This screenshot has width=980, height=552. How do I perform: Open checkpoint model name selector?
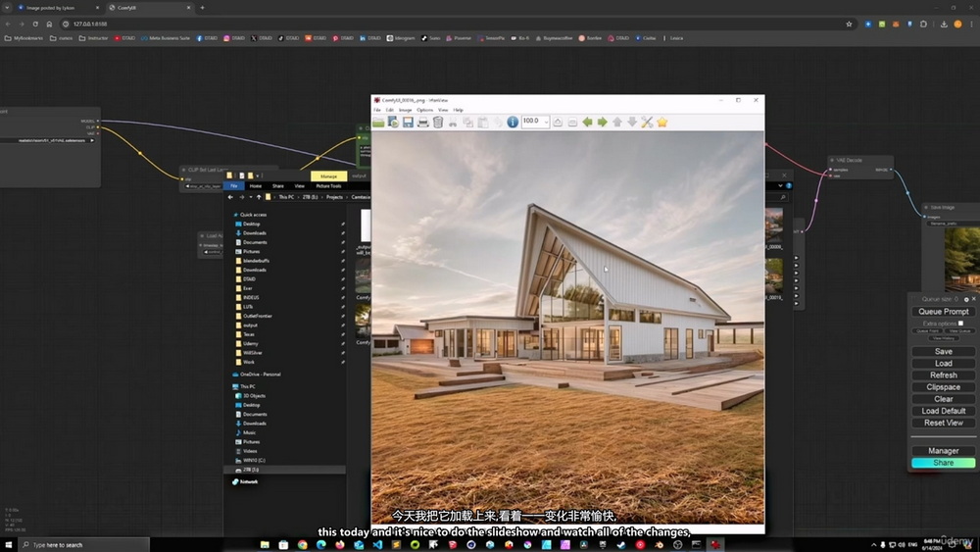click(x=48, y=140)
